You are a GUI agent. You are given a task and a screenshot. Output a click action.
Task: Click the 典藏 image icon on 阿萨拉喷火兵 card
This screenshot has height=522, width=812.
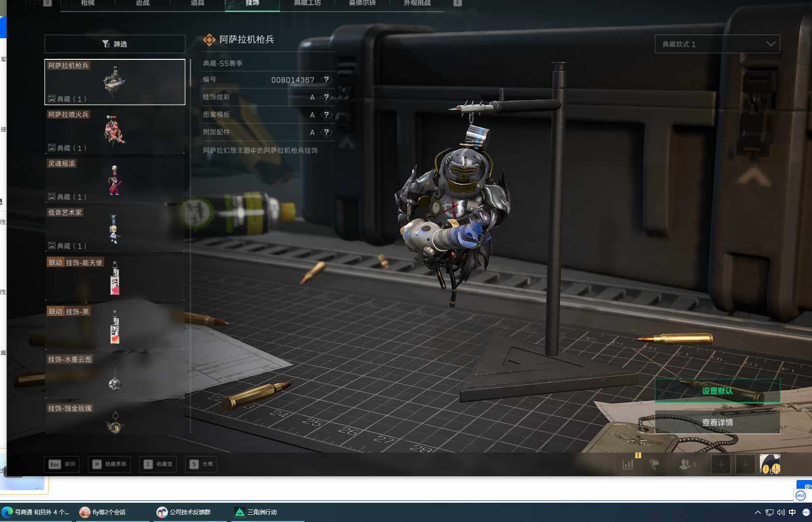click(x=52, y=148)
